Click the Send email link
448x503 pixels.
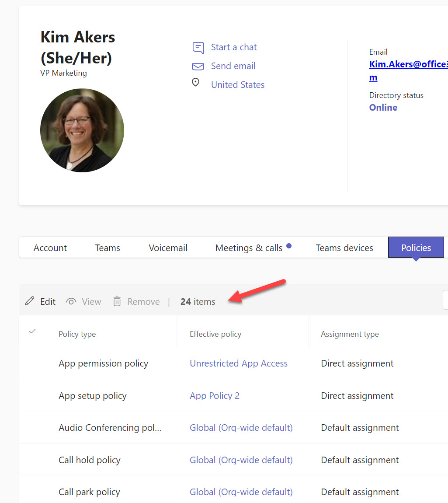[233, 66]
